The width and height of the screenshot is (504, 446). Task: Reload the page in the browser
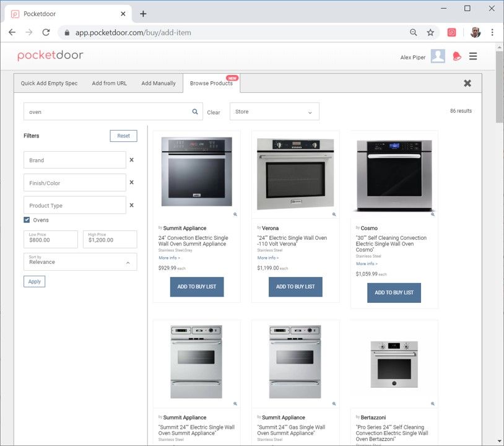point(46,32)
